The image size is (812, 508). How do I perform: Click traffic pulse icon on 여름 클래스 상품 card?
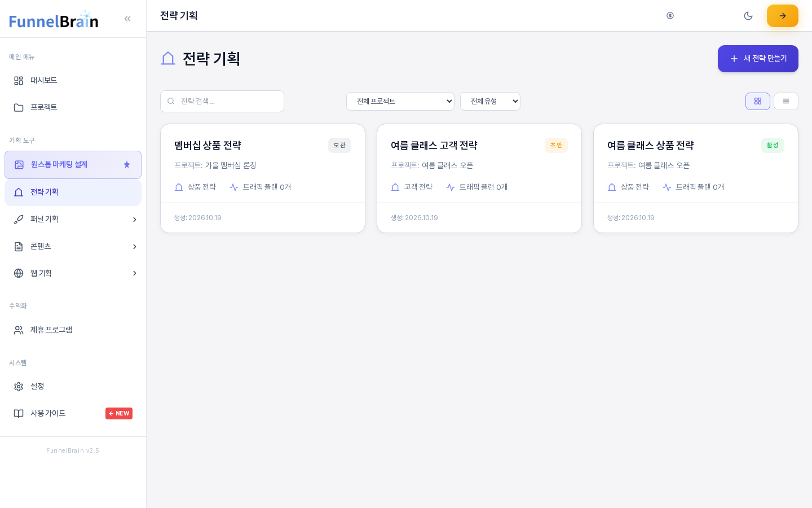[x=667, y=187]
